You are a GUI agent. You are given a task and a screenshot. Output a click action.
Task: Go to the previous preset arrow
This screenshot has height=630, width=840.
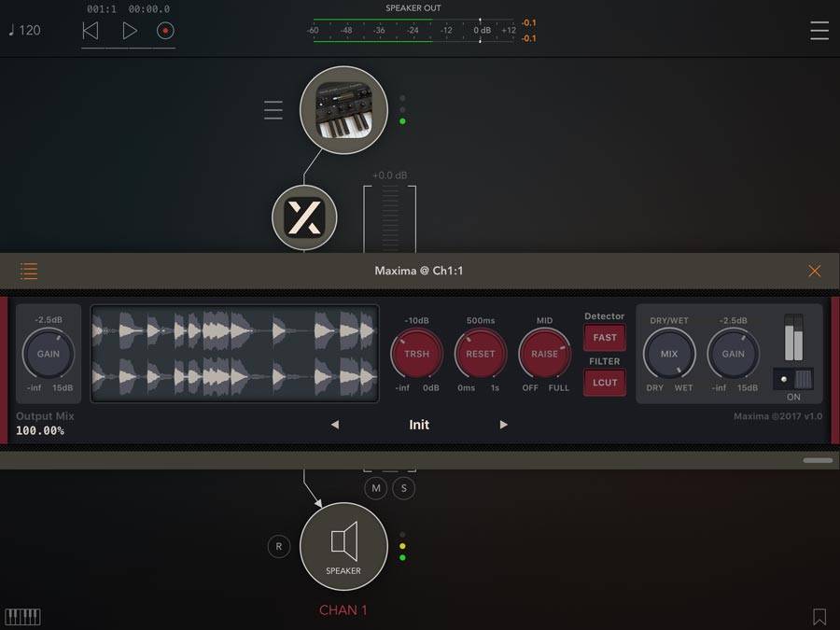(x=335, y=425)
